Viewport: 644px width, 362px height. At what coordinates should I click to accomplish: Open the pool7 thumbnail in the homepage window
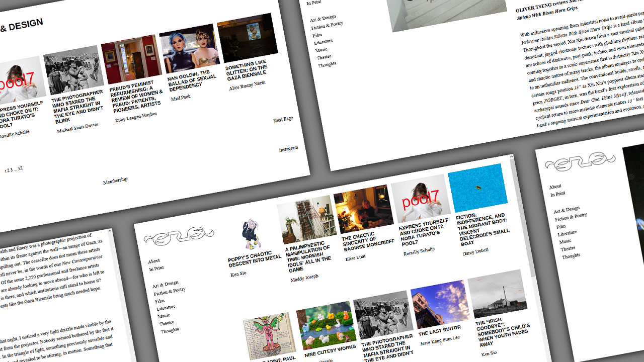coord(421,199)
